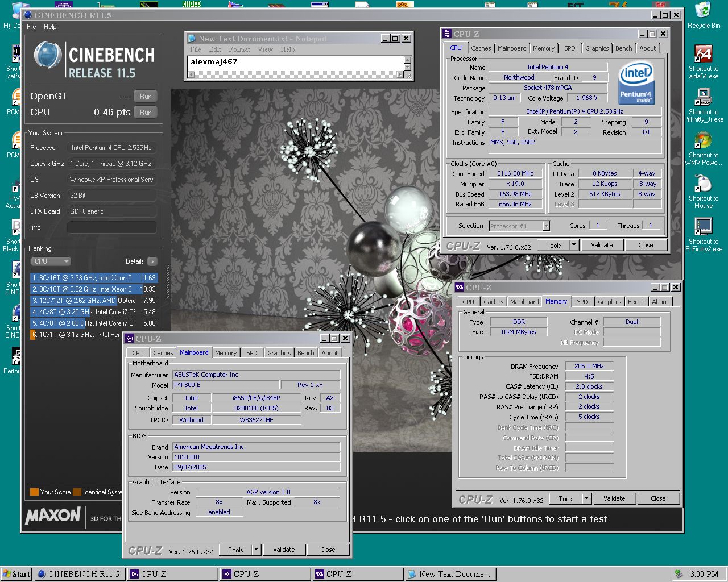Viewport: 728px width, 582px height.
Task: Open Tools dropdown arrow in top CPU-Z window
Action: tap(574, 245)
